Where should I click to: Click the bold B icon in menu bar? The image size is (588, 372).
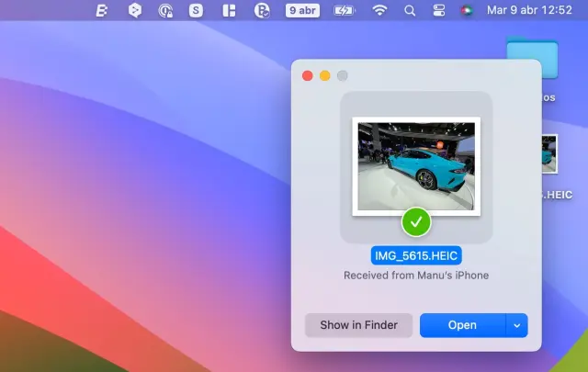point(103,10)
